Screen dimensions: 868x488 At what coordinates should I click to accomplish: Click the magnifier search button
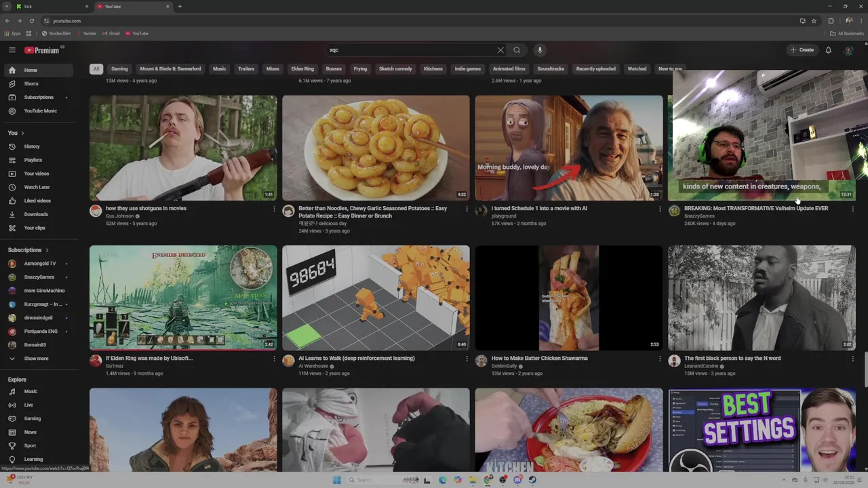click(517, 50)
